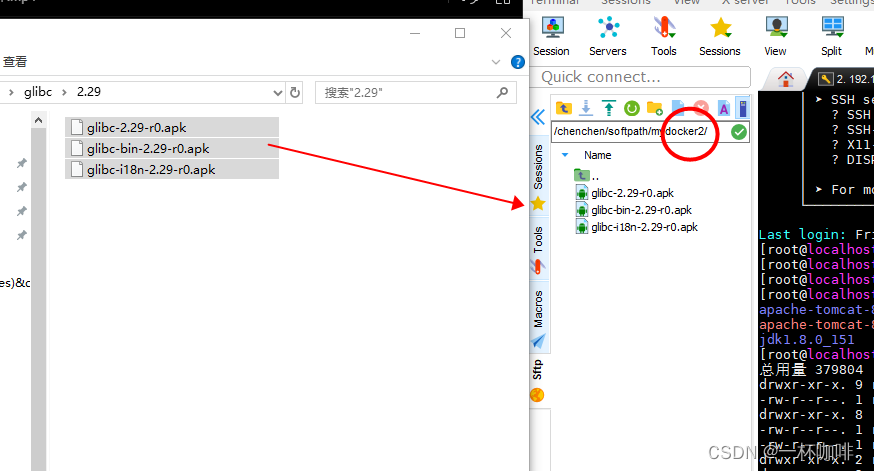The width and height of the screenshot is (874, 471).
Task: Select glibc-i18n-2.29-r0.apk in Explorer window
Action: (172, 169)
